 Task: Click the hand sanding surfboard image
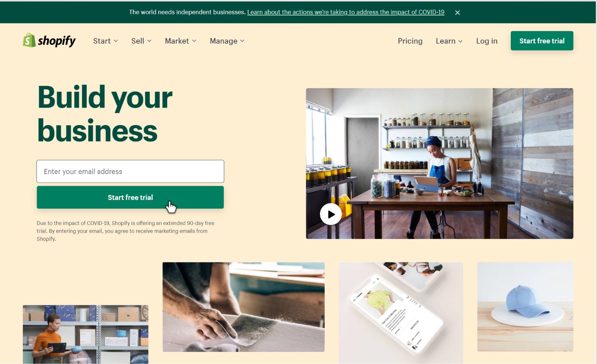pyautogui.click(x=244, y=307)
